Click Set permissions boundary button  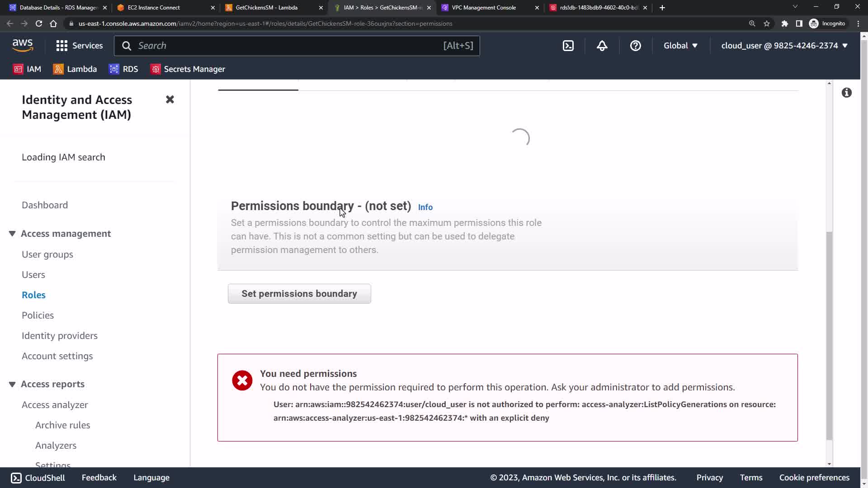(299, 294)
